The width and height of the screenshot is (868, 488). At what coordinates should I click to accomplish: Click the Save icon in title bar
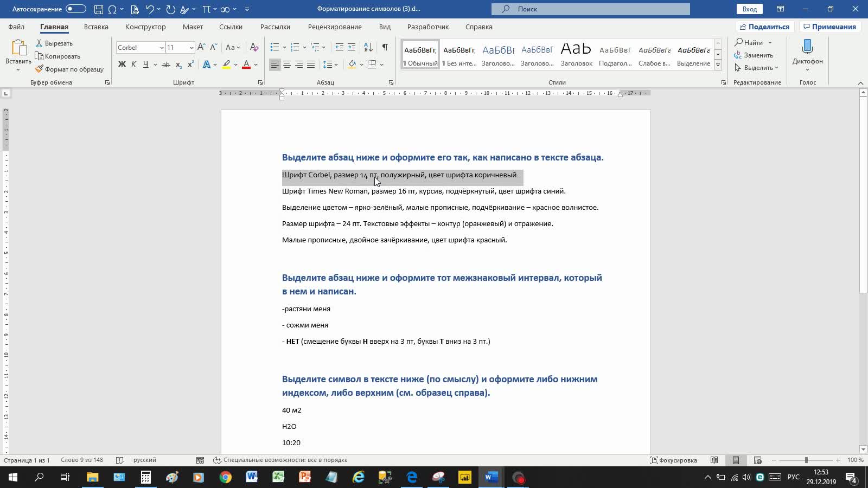click(99, 9)
